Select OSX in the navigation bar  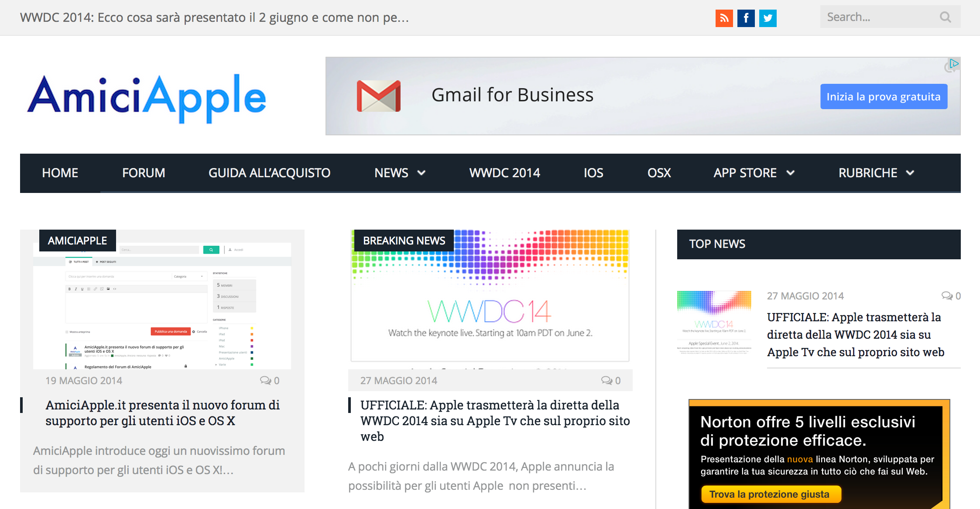[x=659, y=173]
